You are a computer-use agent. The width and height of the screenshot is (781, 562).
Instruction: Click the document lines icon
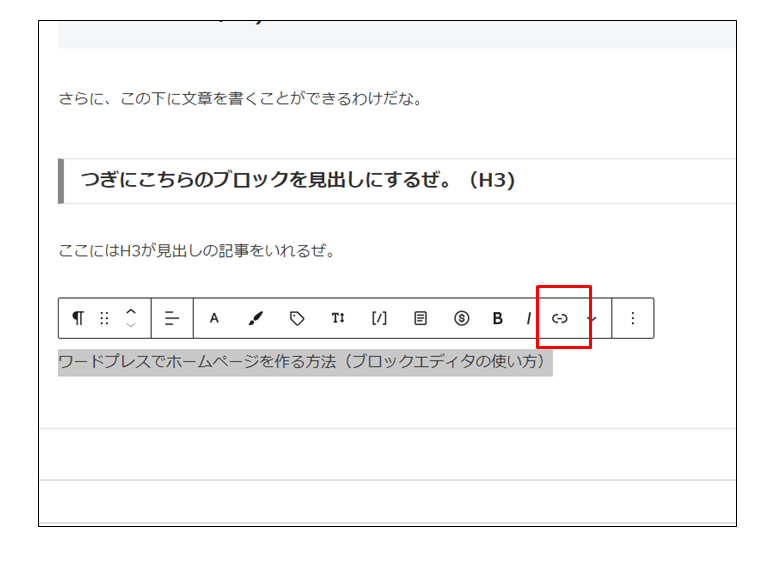coord(420,318)
